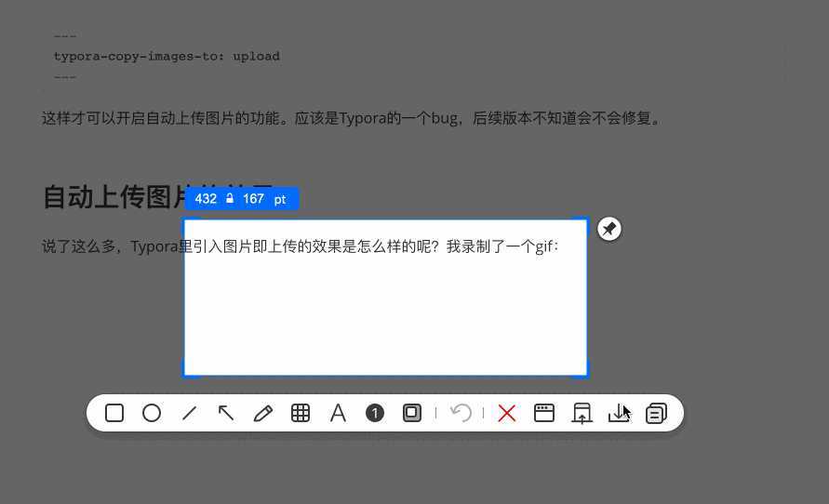Select the mosaic blur grid tool
Image resolution: width=829 pixels, height=504 pixels.
(x=301, y=413)
